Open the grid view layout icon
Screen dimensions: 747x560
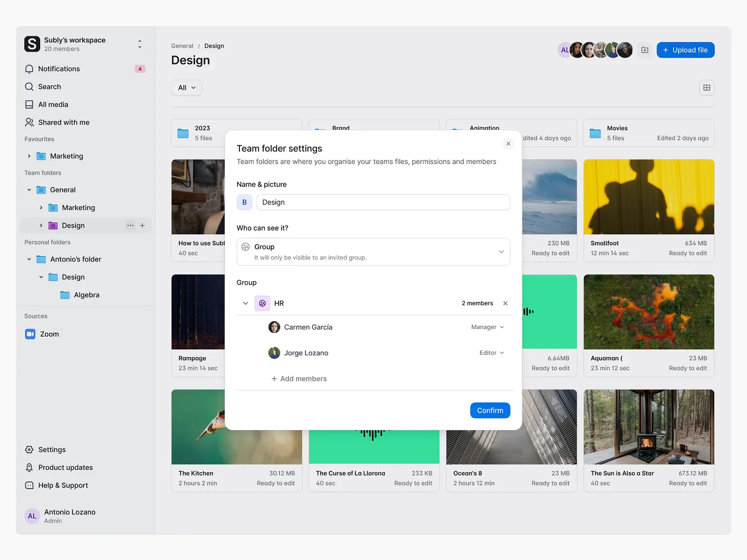click(706, 88)
